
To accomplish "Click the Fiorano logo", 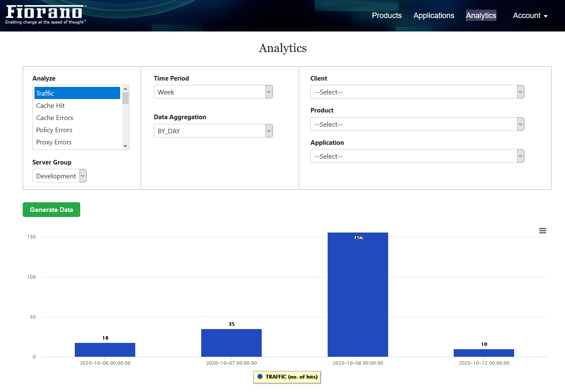I will [x=45, y=15].
